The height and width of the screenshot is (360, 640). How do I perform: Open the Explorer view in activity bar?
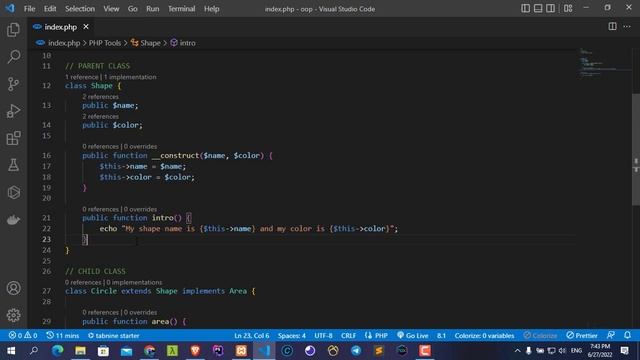click(13, 30)
